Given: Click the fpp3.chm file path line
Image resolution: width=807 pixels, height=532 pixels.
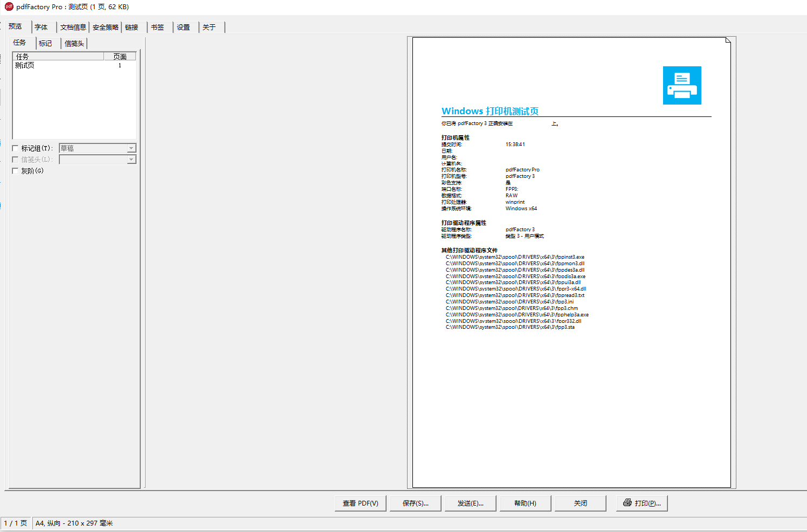Looking at the screenshot, I should 512,308.
